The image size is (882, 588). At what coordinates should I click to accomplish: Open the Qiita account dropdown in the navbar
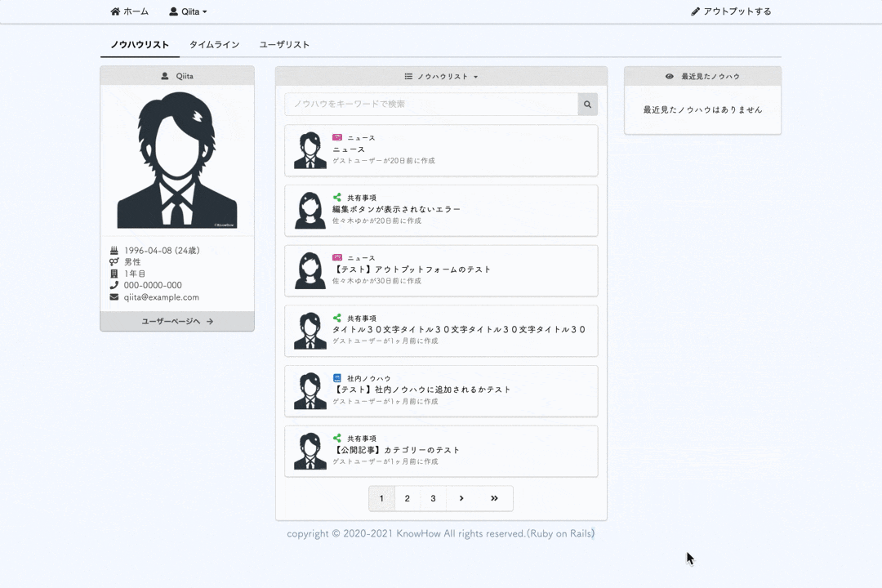188,11
